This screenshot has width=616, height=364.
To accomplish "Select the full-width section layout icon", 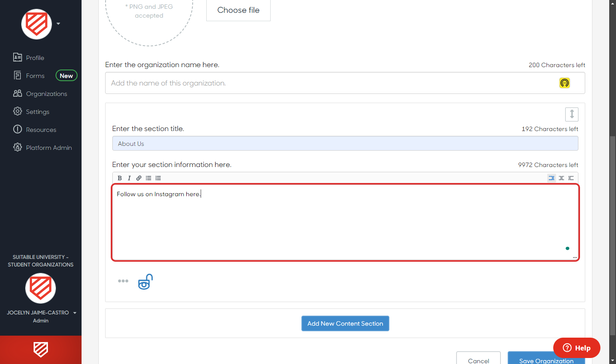I will tap(551, 178).
